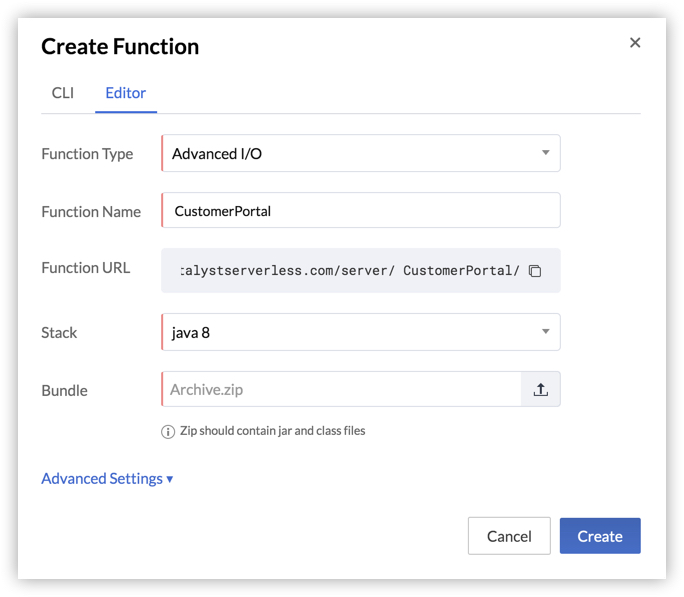This screenshot has height=597, width=684.
Task: Focus the Function Name input field
Action: 361,210
